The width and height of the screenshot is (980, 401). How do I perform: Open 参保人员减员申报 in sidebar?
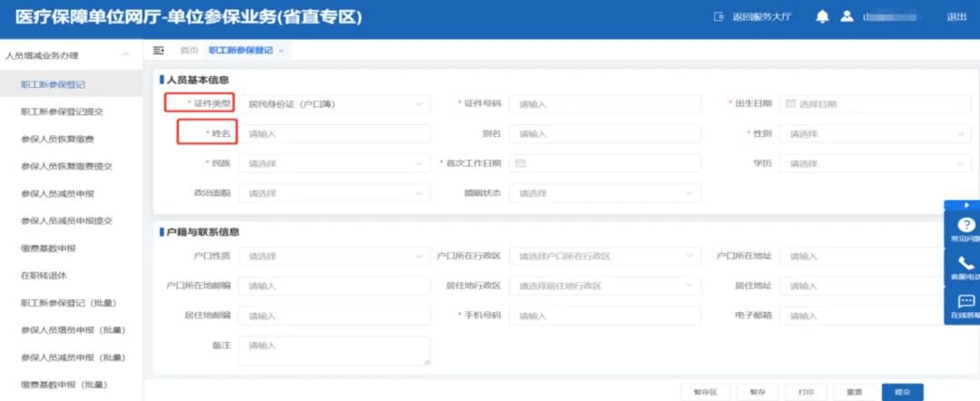[57, 193]
